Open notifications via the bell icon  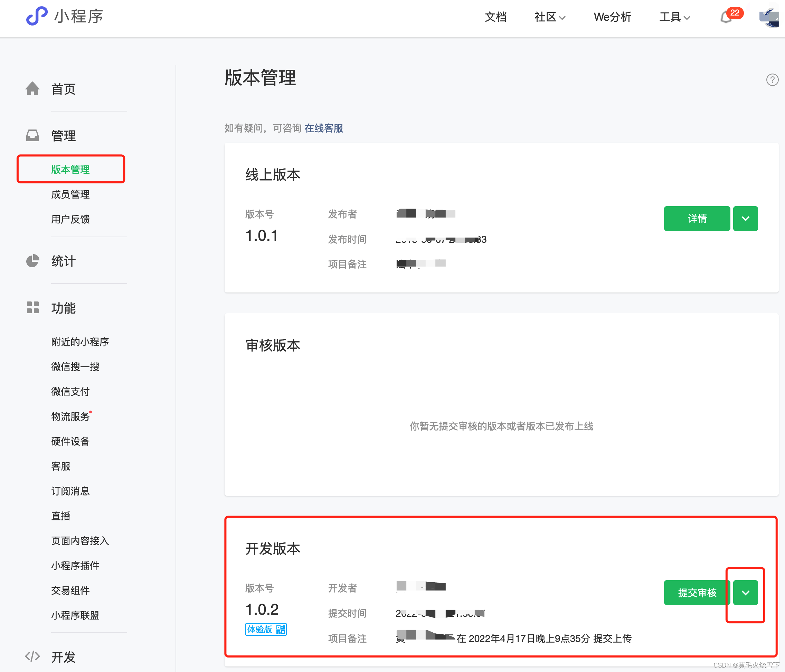[726, 17]
